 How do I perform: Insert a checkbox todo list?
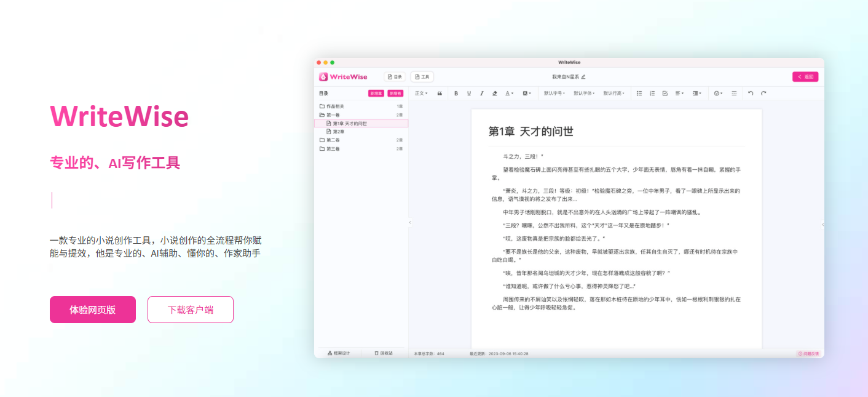pos(665,94)
